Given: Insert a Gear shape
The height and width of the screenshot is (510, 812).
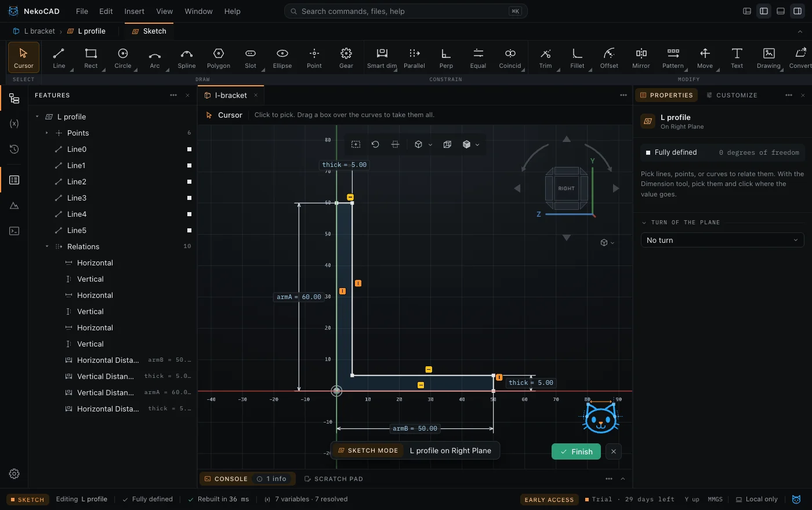Looking at the screenshot, I should tap(346, 58).
